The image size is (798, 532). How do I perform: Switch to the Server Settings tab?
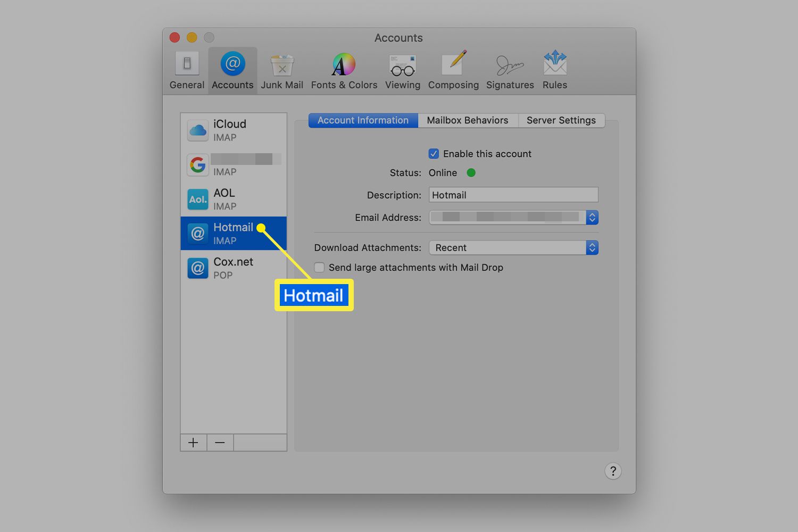(x=561, y=120)
